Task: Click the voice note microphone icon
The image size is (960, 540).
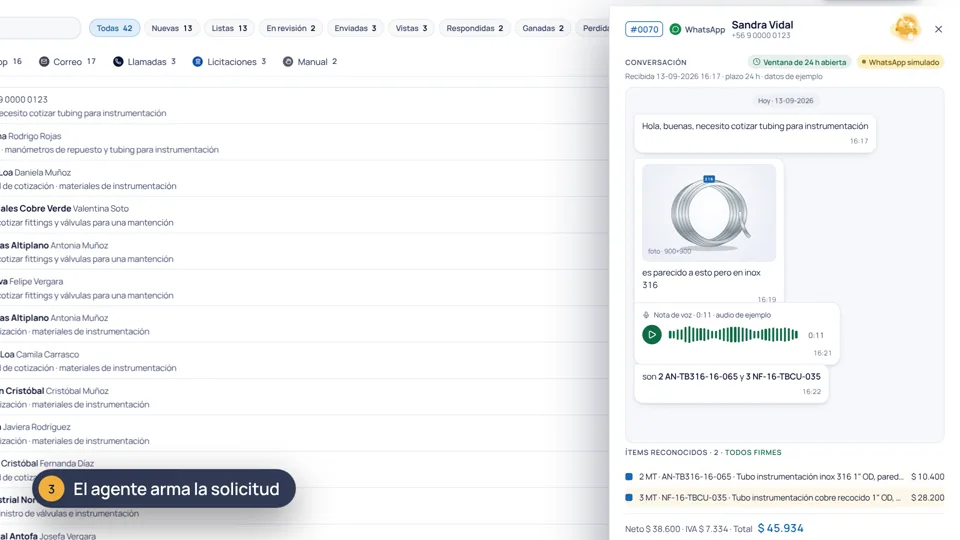Action: [645, 315]
